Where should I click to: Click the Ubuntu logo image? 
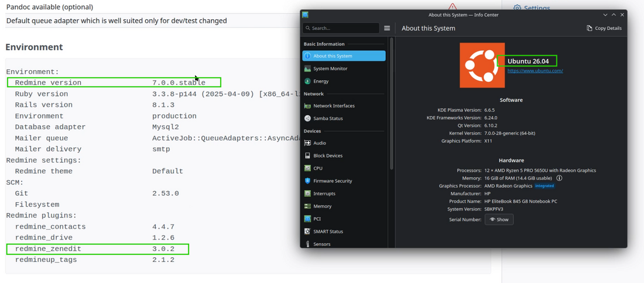(x=482, y=65)
